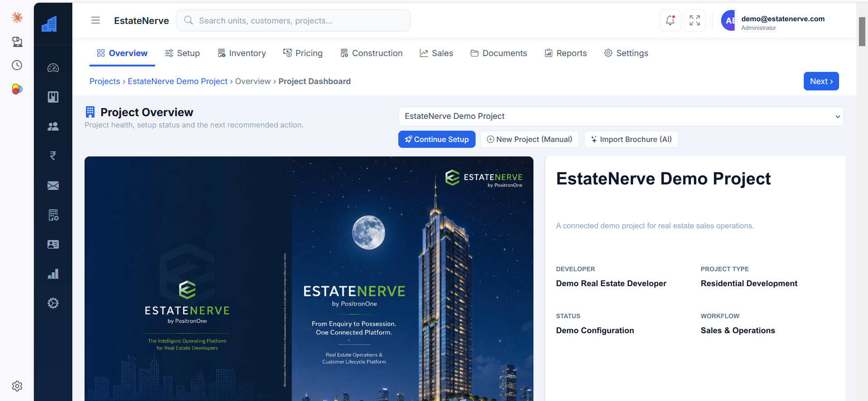The width and height of the screenshot is (868, 401).
Task: Open the EstateNerve Demo Project dropdown
Action: [621, 116]
